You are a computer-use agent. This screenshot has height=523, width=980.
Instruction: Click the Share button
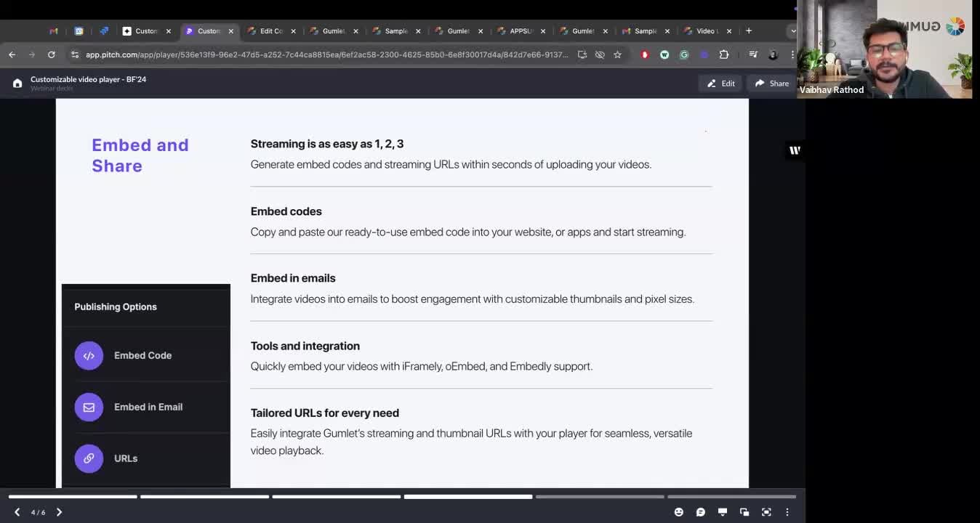[771, 84]
